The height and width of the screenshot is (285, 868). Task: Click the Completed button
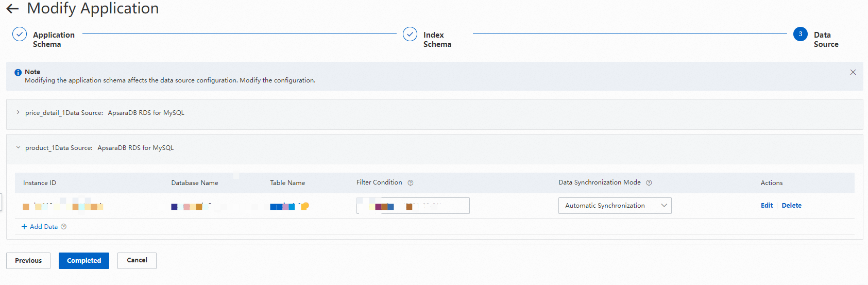(x=84, y=261)
